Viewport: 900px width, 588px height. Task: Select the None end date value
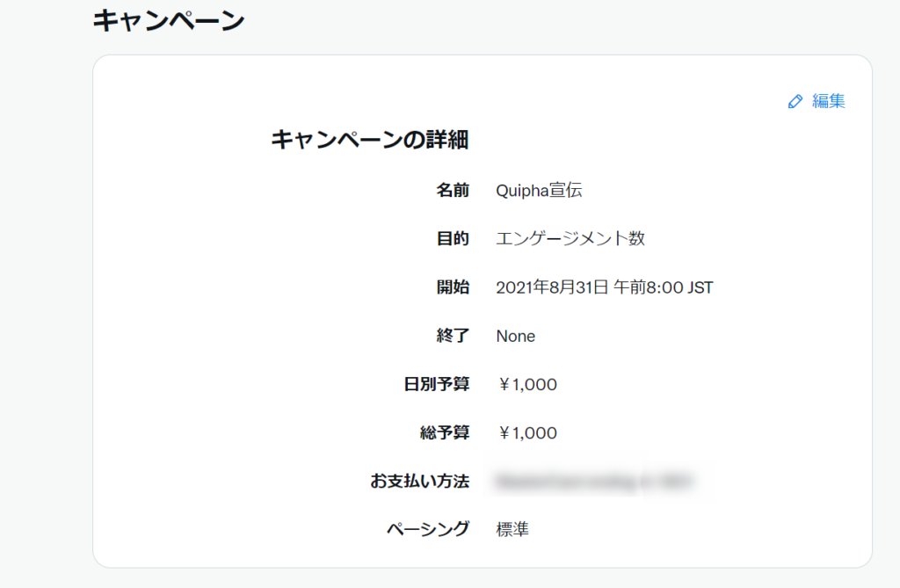pyautogui.click(x=515, y=336)
